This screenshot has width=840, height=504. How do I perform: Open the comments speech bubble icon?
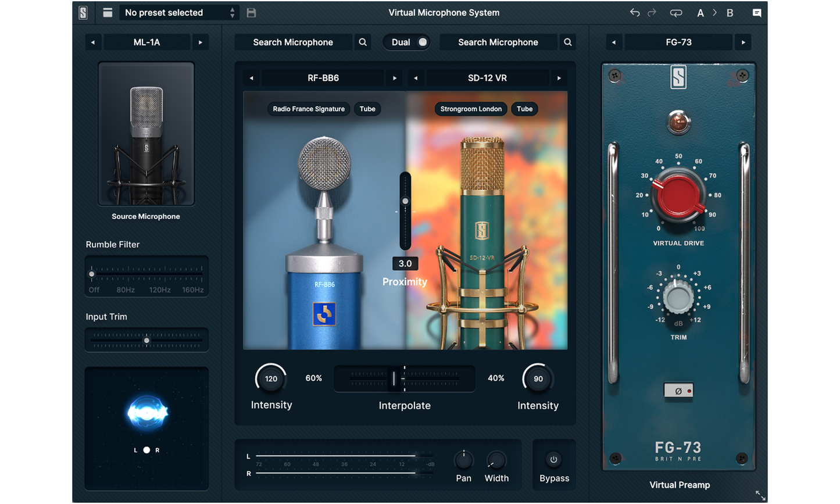(x=757, y=13)
